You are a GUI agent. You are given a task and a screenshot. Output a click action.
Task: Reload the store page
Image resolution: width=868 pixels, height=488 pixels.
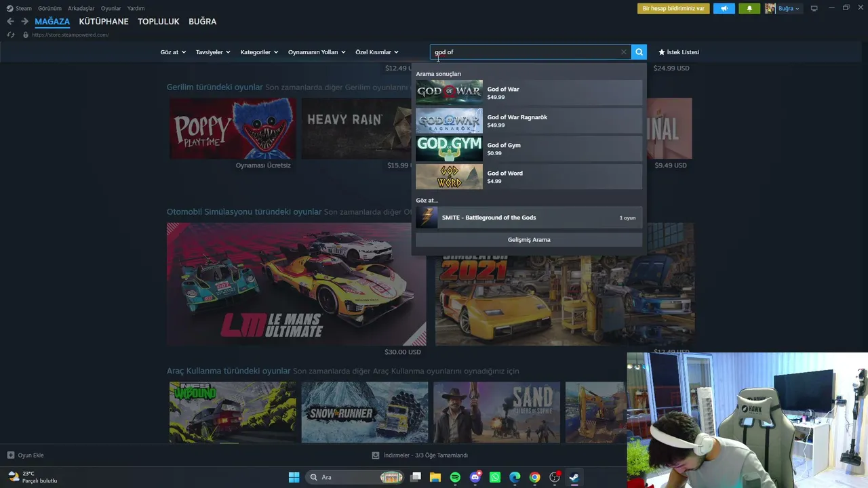pos(10,35)
